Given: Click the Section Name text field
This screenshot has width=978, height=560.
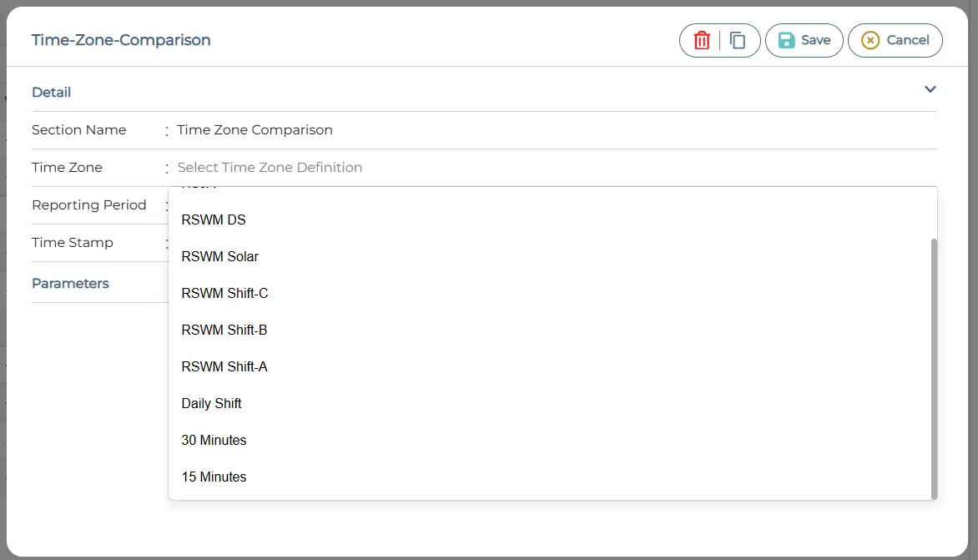Looking at the screenshot, I should 551,130.
